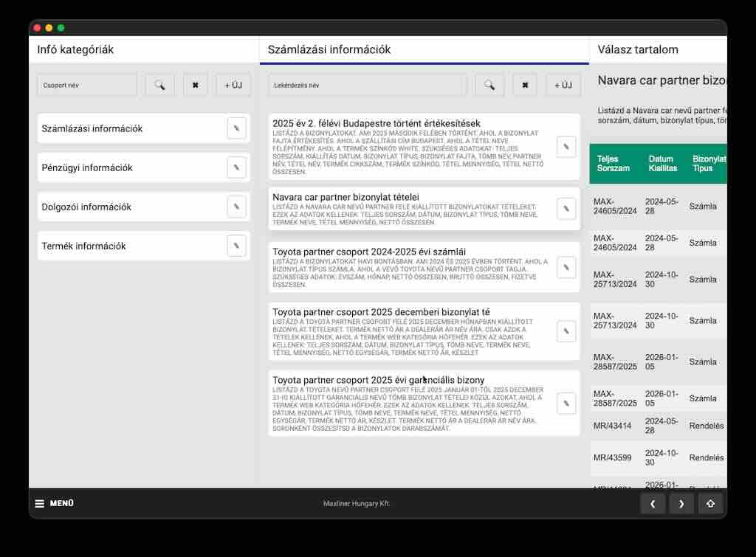Screen dimensions: 756x557
Task: Edit the Dolgozói információk category pencil icon
Action: (x=236, y=207)
